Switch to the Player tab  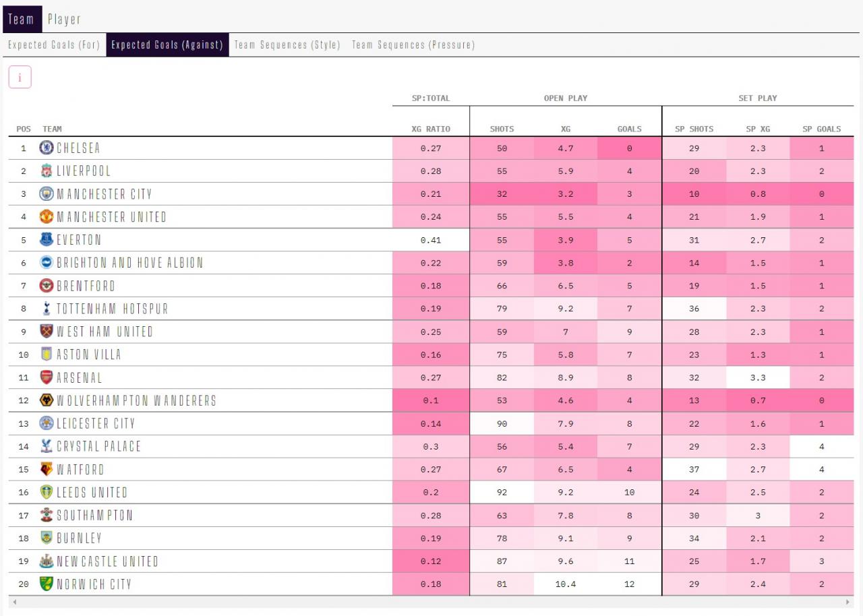point(64,20)
